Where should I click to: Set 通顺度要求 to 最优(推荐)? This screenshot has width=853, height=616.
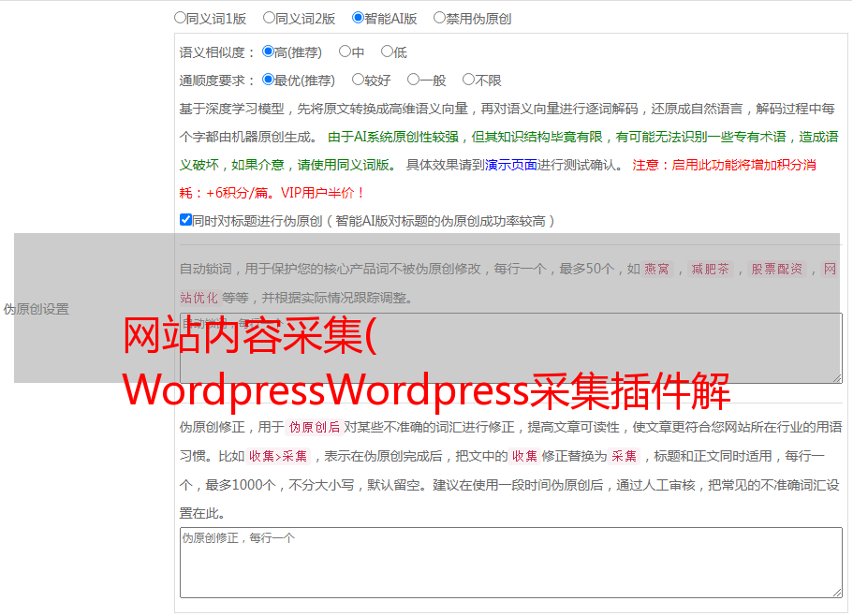tap(268, 80)
